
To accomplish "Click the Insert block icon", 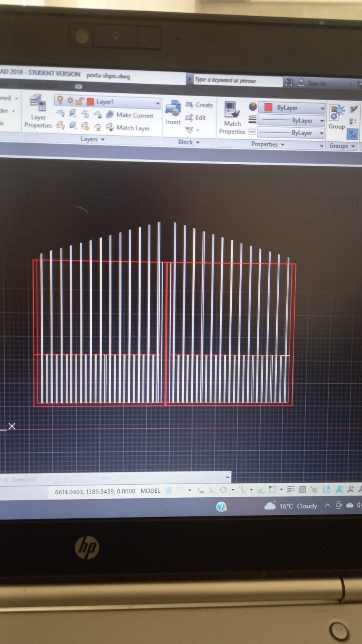I will pos(173,113).
